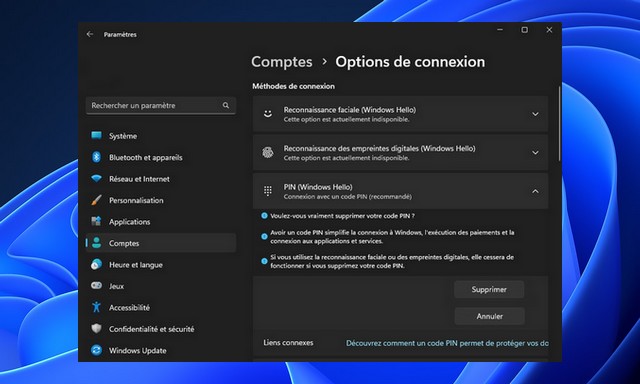Open the PIN protection help link
Viewport: 640px width, 384px height.
447,343
